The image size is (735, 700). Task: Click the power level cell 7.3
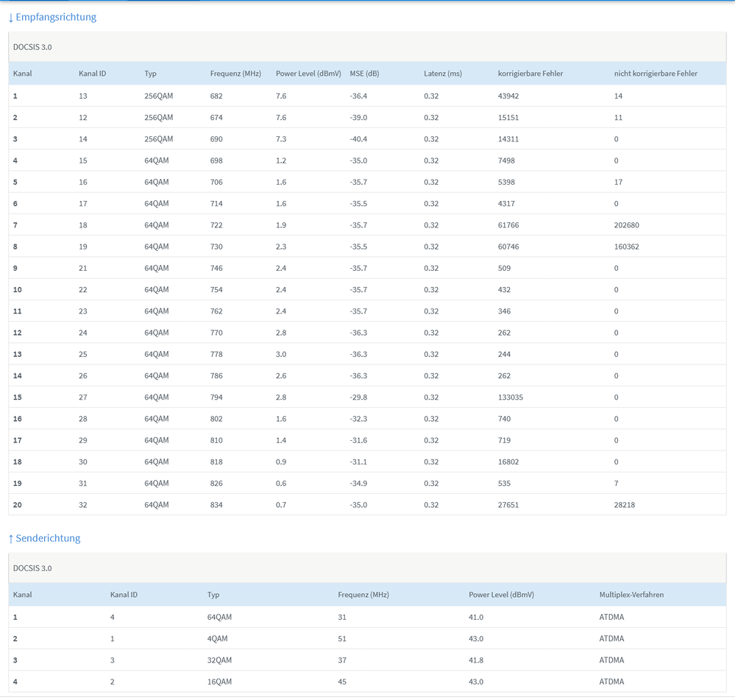[x=281, y=139]
